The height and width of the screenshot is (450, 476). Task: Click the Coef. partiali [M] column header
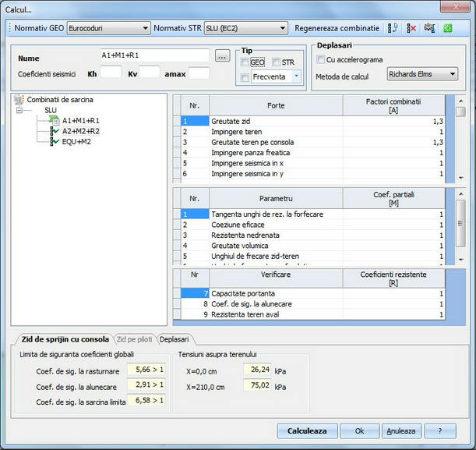coord(393,198)
